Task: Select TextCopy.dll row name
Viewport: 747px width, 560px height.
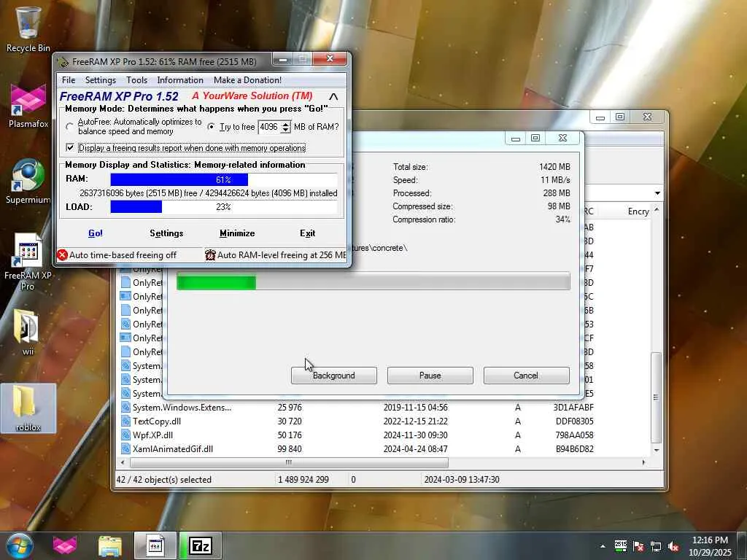Action: tap(157, 421)
